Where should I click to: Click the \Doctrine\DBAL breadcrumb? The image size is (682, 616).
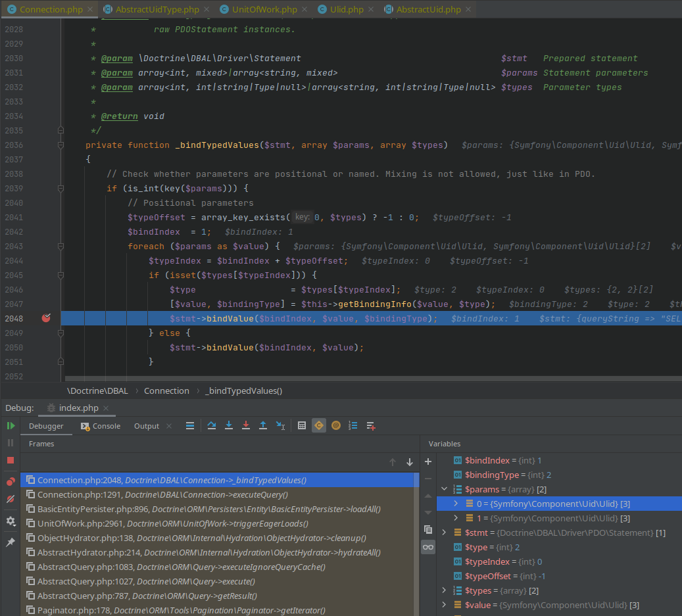click(97, 391)
